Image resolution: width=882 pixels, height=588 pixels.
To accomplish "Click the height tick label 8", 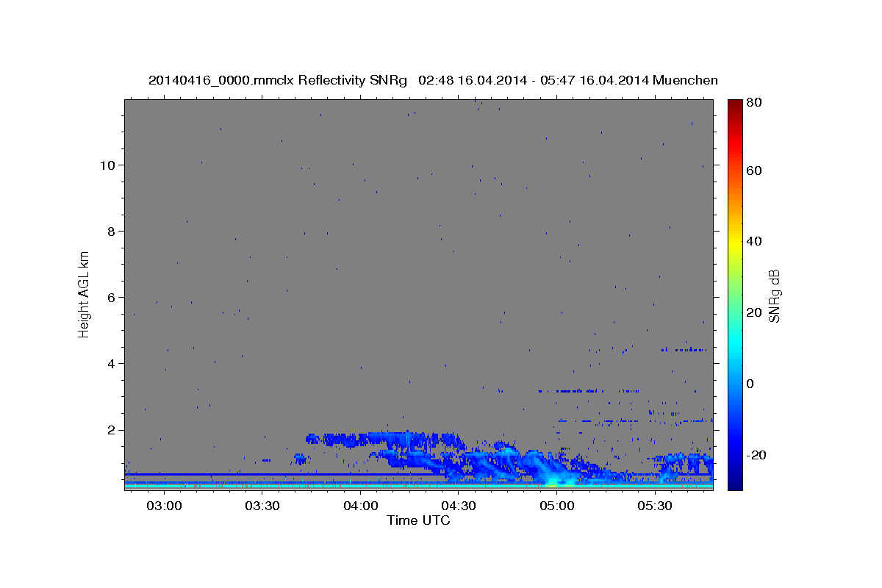I will 112,231.
